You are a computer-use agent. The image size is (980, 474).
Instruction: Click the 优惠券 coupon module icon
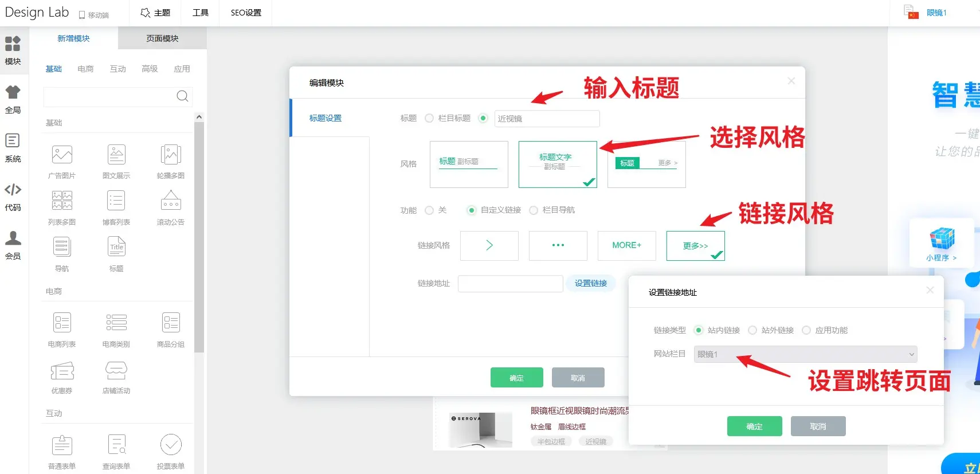(62, 371)
